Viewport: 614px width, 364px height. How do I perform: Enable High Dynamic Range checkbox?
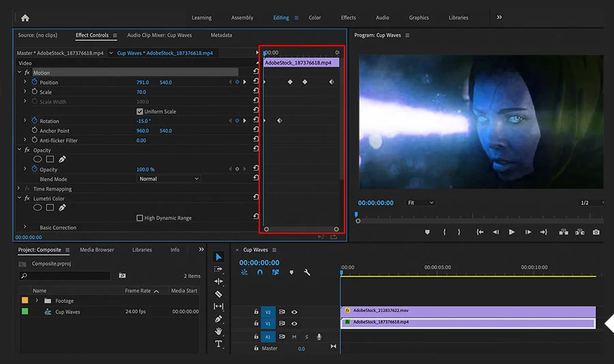pos(140,218)
